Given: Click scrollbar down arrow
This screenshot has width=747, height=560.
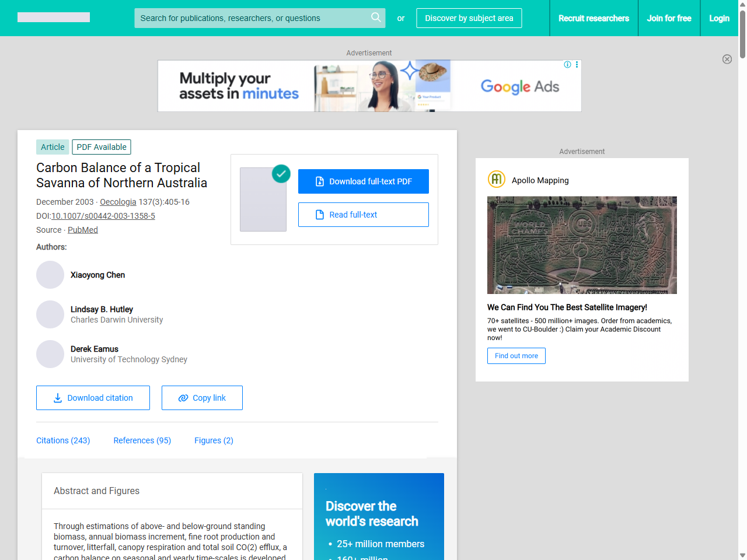Looking at the screenshot, I should tap(742, 555).
